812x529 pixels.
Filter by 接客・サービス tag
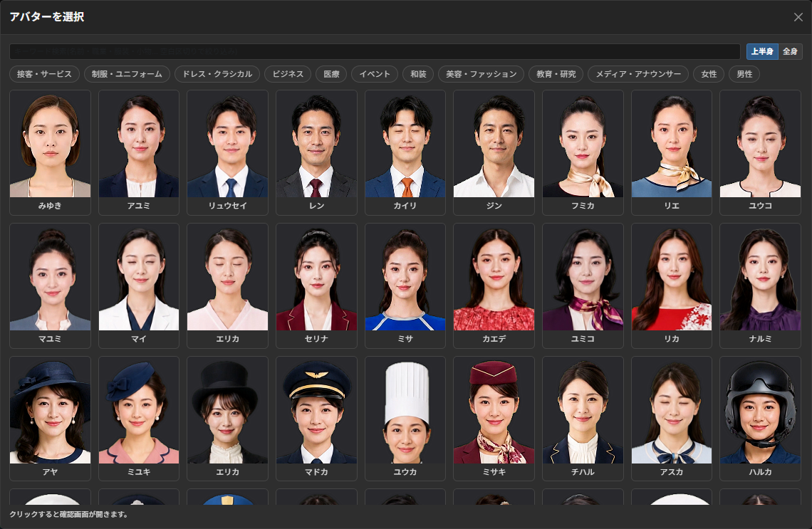tap(45, 74)
